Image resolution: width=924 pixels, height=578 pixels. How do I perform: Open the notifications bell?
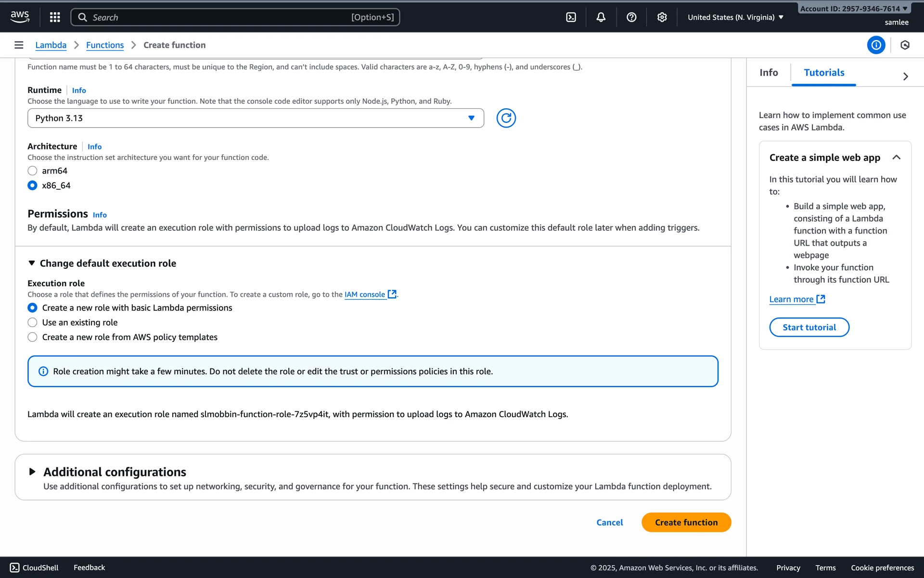click(601, 17)
